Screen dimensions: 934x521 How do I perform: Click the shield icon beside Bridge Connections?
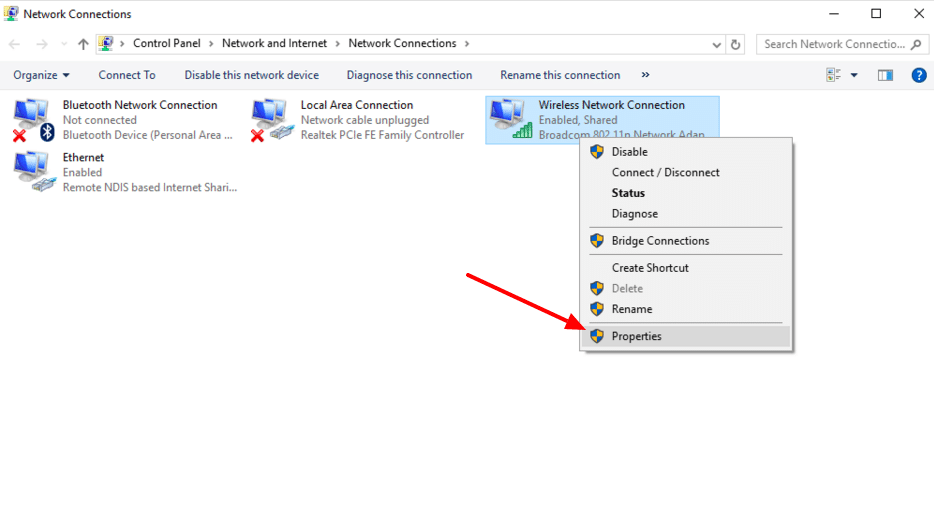[x=597, y=241]
